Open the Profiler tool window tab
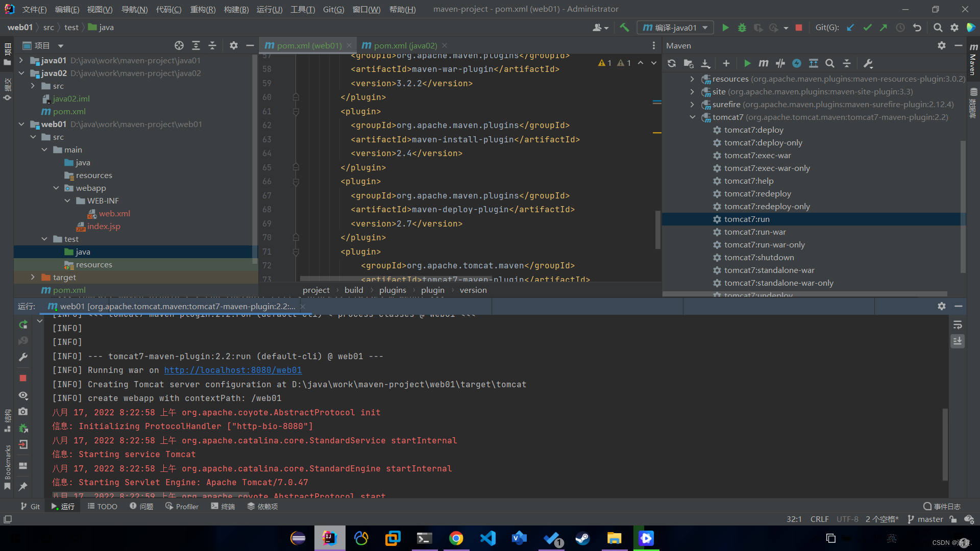The image size is (980, 551). pos(182,506)
